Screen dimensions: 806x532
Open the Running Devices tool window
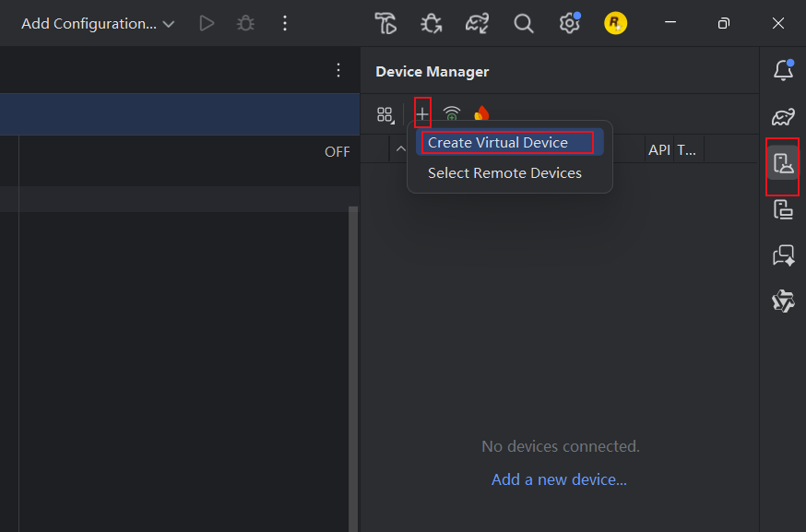783,210
